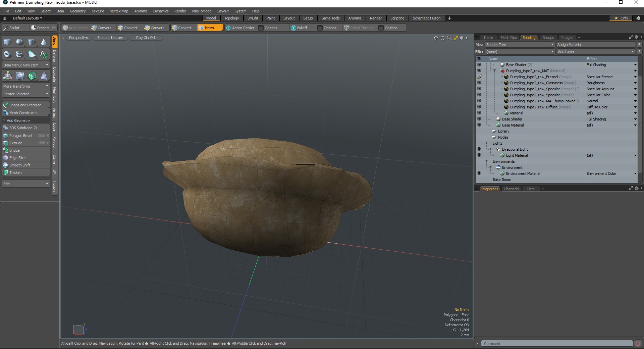Select the Pen polygon tool
Screen dimensions: 644x349
click(32, 54)
